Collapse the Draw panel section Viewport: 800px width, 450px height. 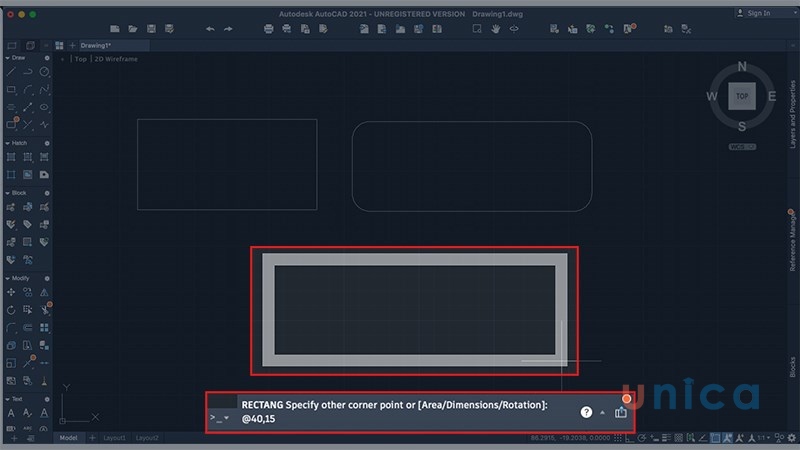tap(8, 58)
